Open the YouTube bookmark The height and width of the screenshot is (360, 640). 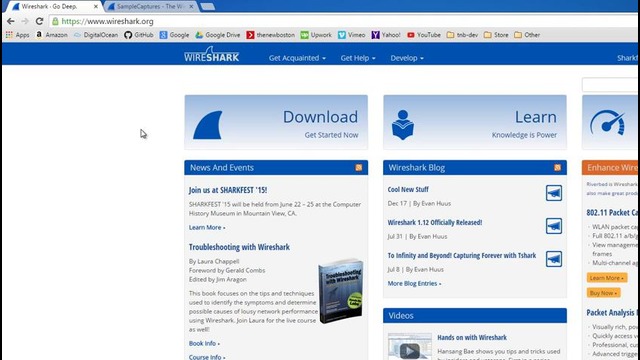[x=424, y=35]
